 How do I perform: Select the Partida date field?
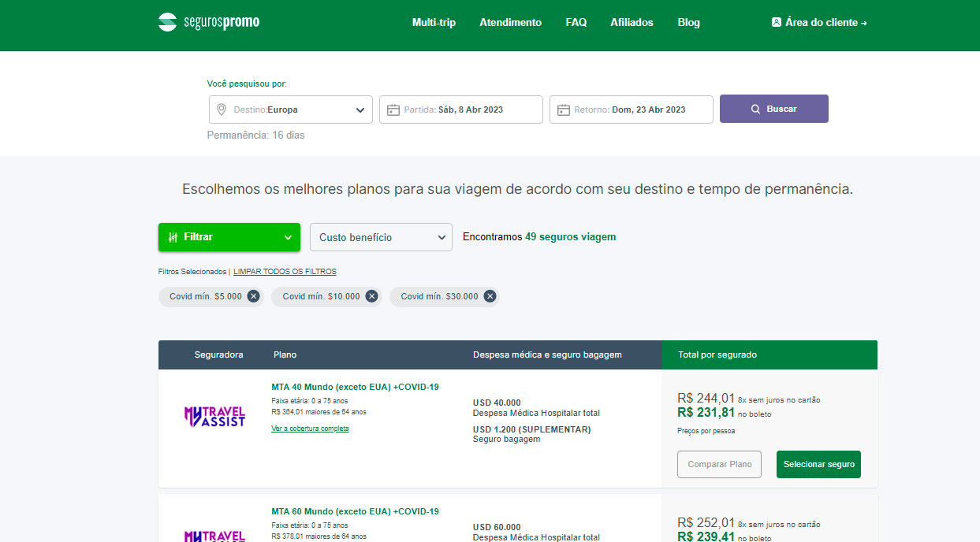(461, 110)
